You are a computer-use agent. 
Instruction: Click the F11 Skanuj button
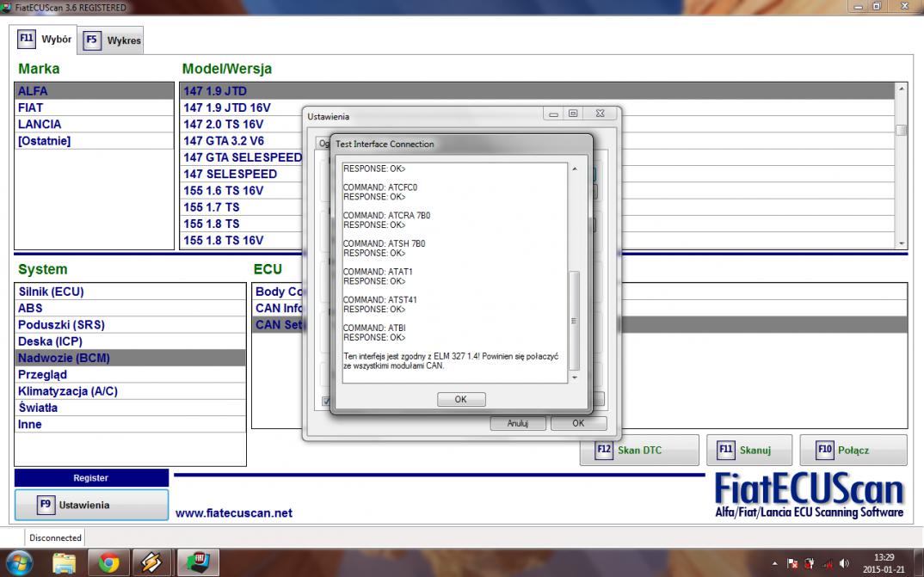[x=749, y=450]
